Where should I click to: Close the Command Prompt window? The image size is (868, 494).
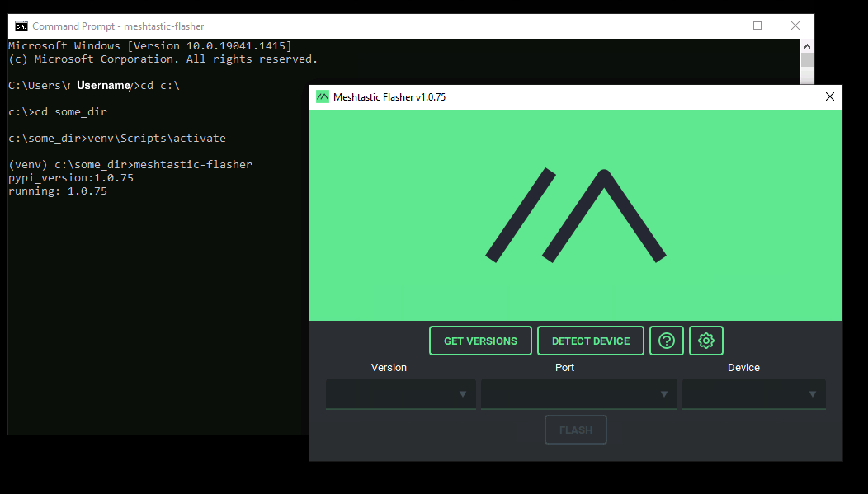pyautogui.click(x=795, y=26)
